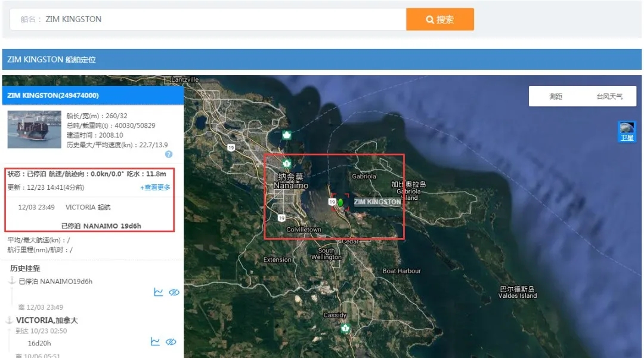Click the Highway 19 shield northwest of Nanaimo
The image size is (644, 358).
click(231, 147)
